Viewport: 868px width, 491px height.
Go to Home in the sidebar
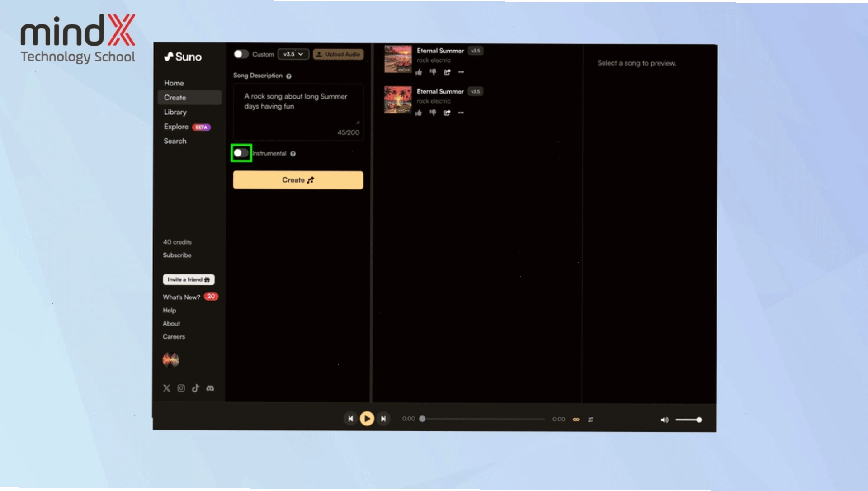[174, 83]
